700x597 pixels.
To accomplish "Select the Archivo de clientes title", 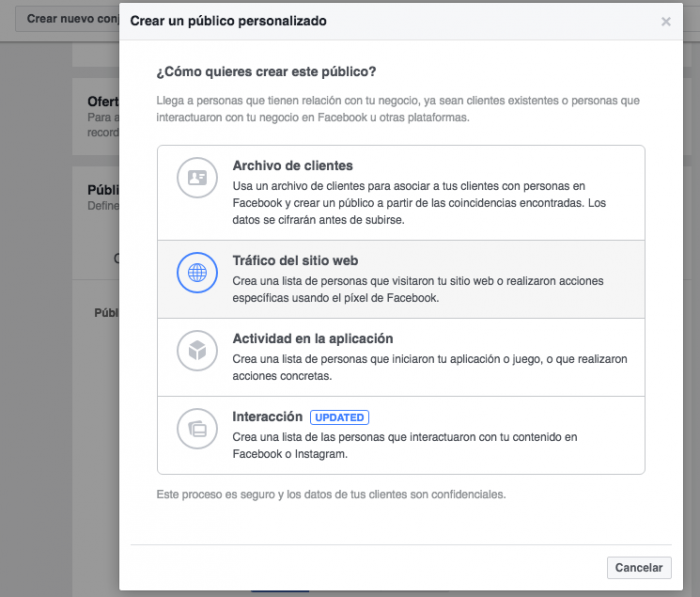I will click(x=293, y=166).
